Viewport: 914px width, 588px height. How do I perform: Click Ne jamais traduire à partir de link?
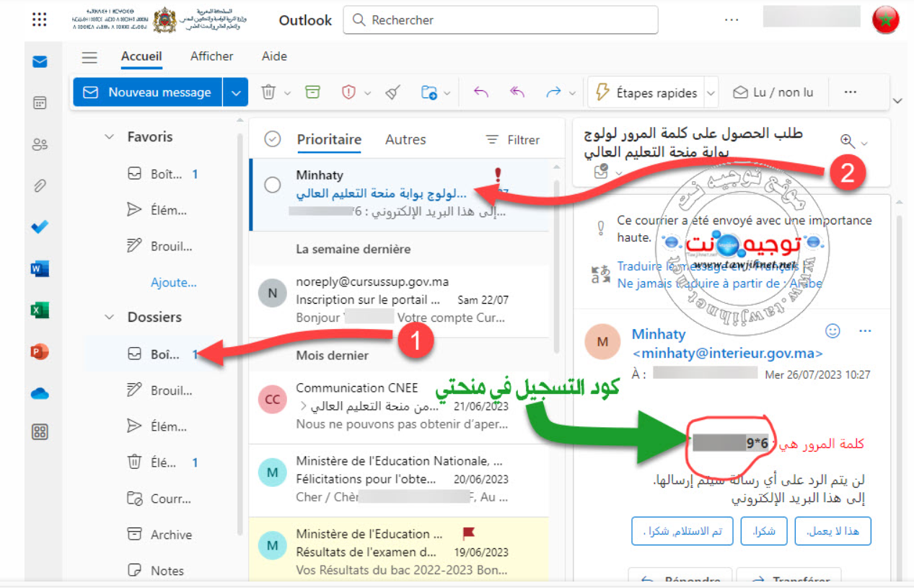[x=719, y=283]
